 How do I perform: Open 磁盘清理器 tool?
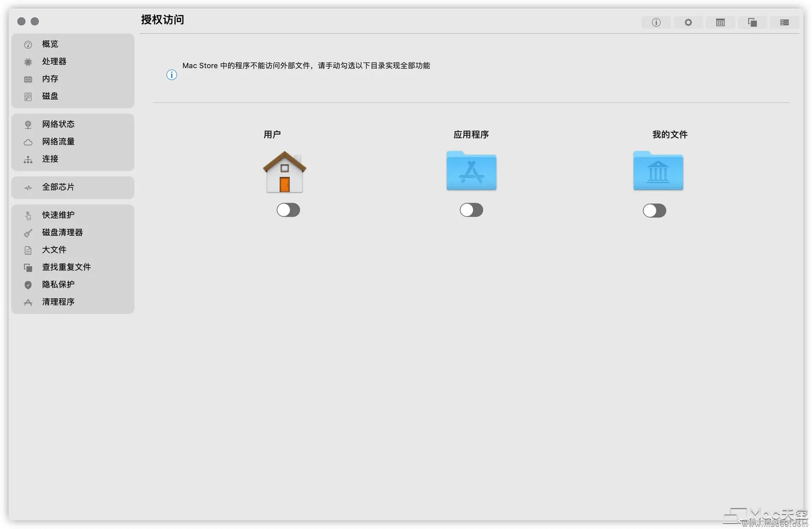(62, 232)
